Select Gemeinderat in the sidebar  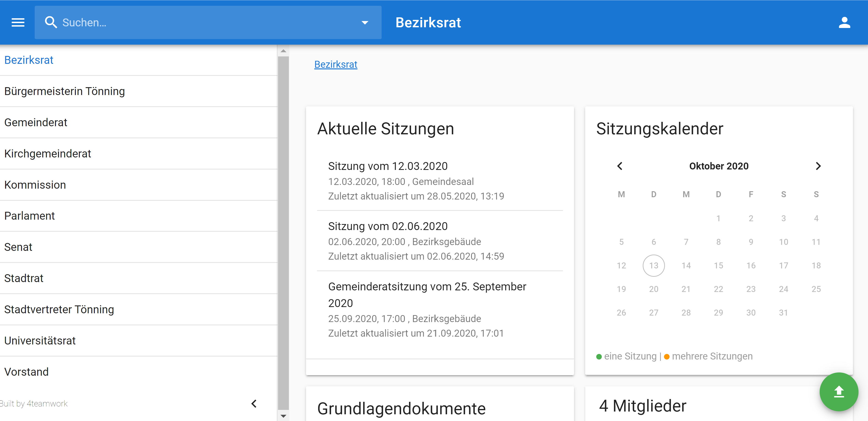pos(36,123)
